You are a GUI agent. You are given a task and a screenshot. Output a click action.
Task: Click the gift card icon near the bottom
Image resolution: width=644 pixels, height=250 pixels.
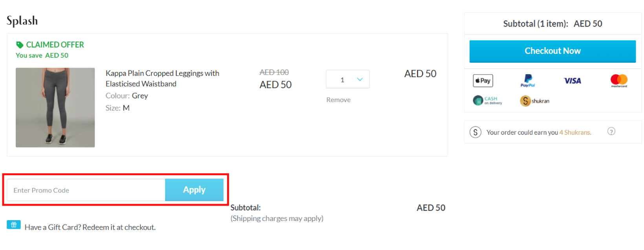(x=13, y=224)
